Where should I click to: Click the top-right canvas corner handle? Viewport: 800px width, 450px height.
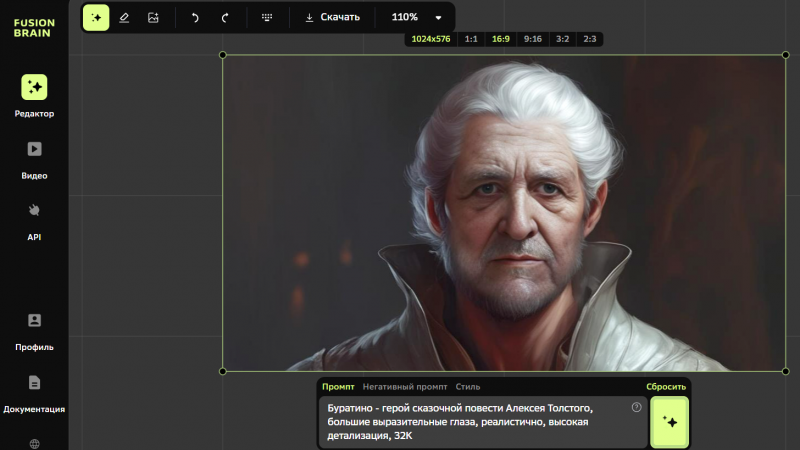[x=786, y=55]
